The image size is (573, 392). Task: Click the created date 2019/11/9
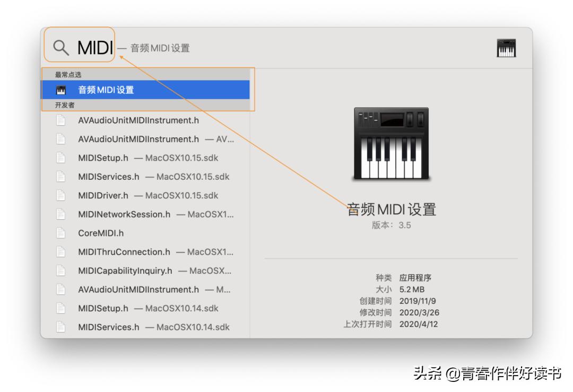[418, 301]
